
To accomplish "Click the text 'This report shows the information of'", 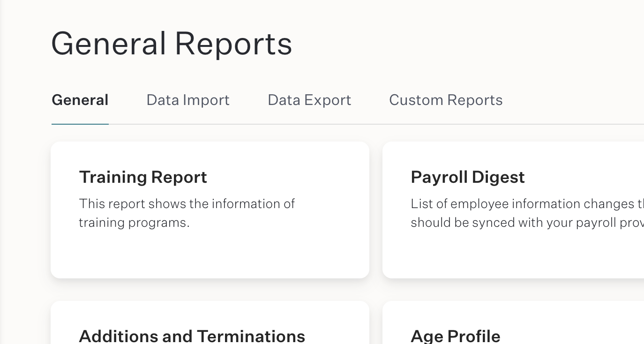I will (x=187, y=204).
